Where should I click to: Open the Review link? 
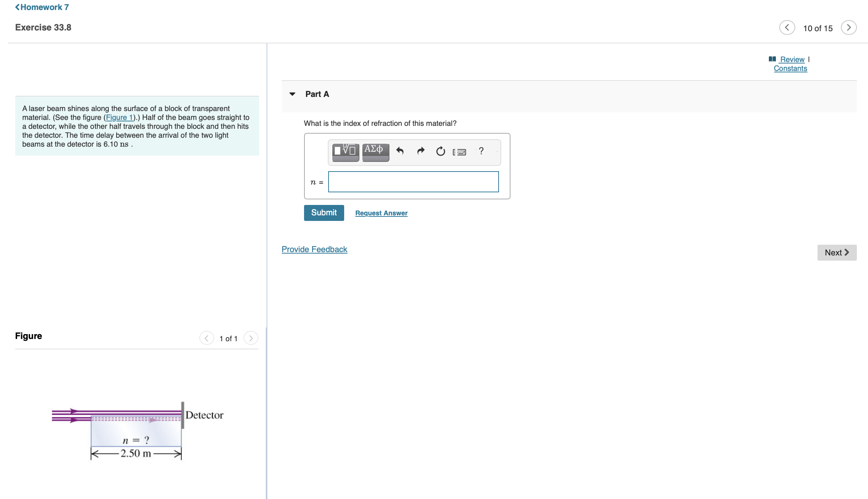pos(792,59)
